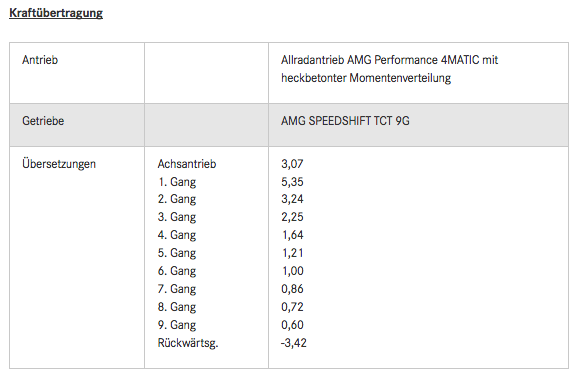The width and height of the screenshot is (579, 377).
Task: Click the 4. Gang ratio 1,64
Action: (x=292, y=235)
